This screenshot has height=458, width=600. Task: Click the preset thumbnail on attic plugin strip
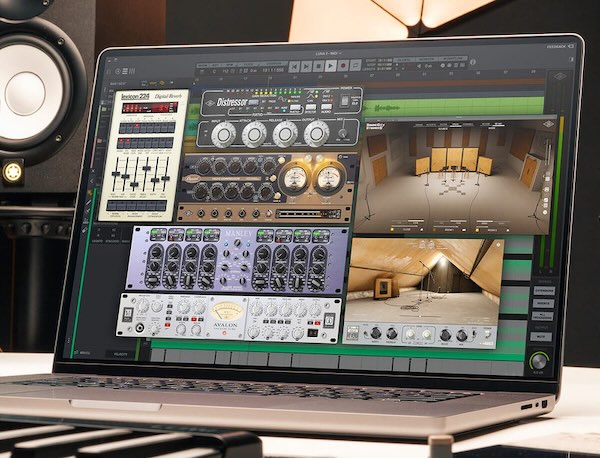point(353,333)
